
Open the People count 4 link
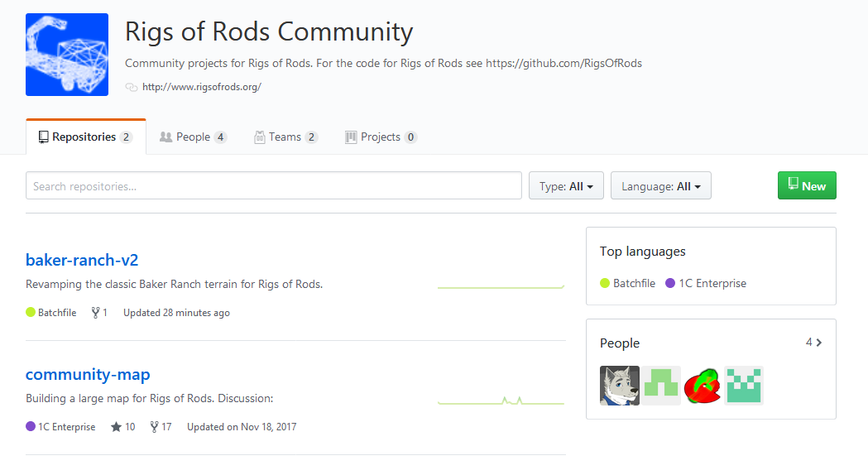click(x=808, y=342)
